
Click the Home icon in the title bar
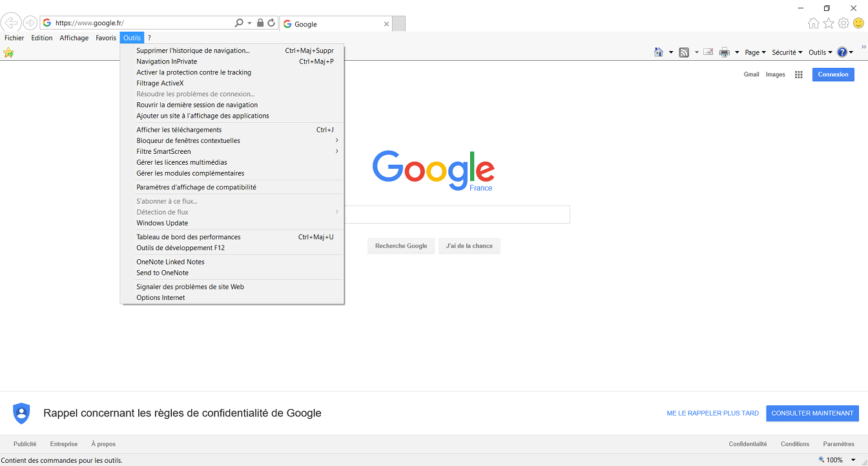(813, 23)
